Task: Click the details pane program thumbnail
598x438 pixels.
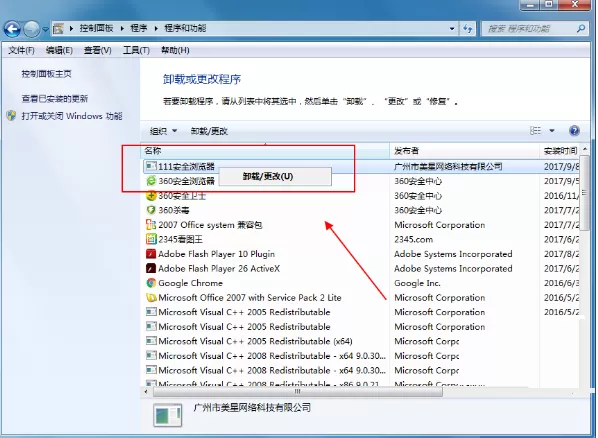Action: [x=168, y=415]
